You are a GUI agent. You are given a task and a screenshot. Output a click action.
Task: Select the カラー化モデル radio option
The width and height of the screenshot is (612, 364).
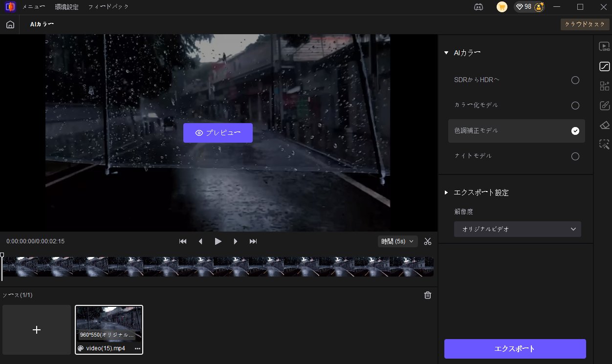click(575, 106)
